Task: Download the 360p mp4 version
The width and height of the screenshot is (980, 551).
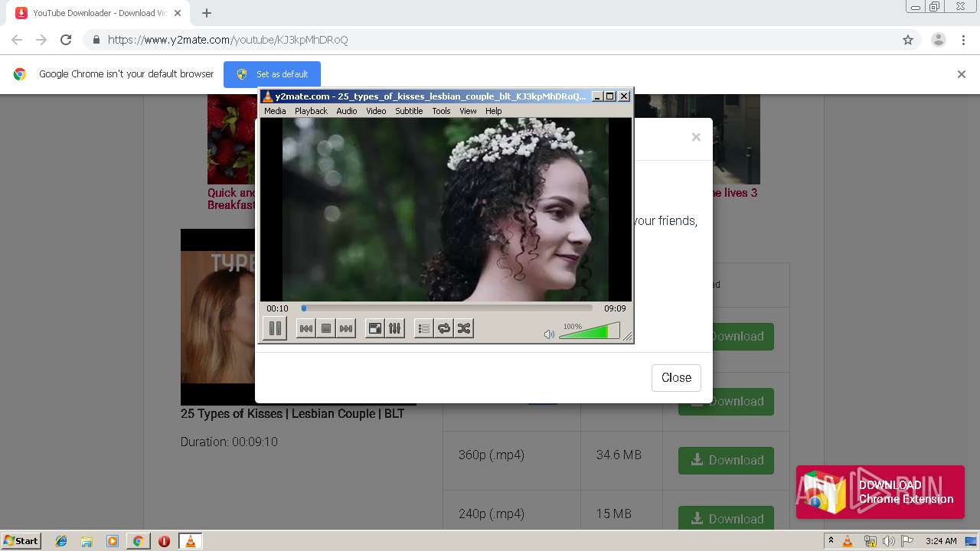Action: (x=726, y=460)
